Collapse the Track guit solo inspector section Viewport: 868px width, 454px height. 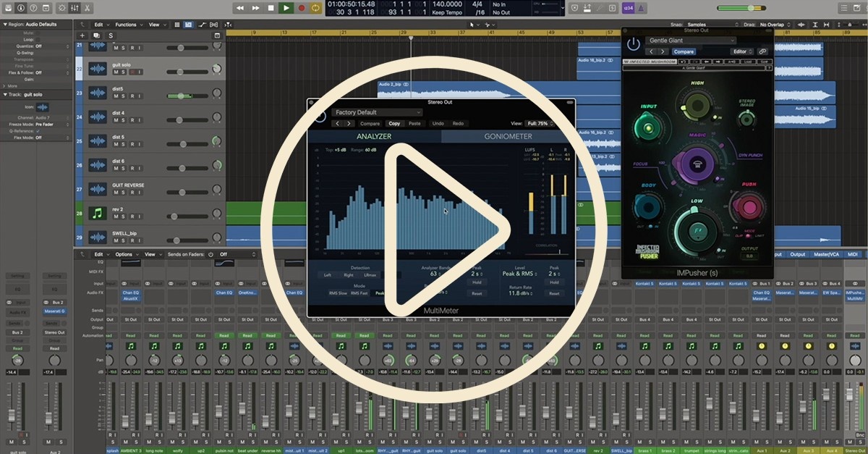click(x=4, y=94)
